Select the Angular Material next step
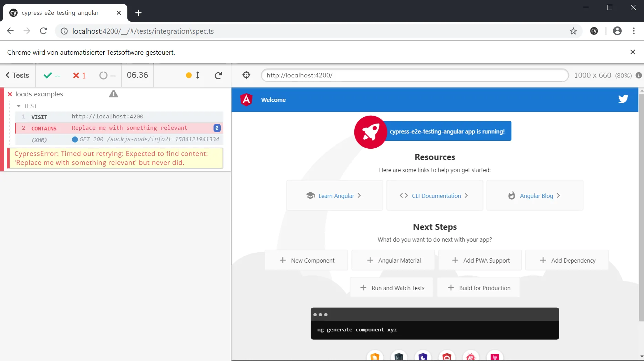Screen dimensions: 644x361 (393, 261)
